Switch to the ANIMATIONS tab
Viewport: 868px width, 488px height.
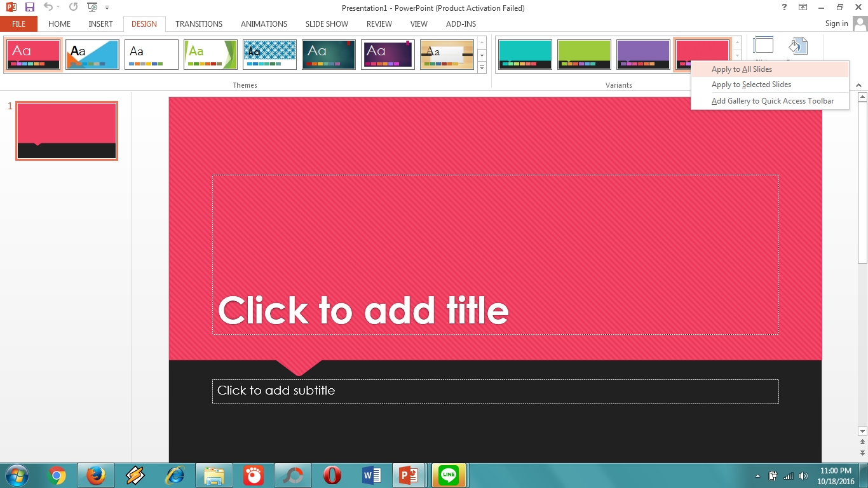pyautogui.click(x=264, y=24)
